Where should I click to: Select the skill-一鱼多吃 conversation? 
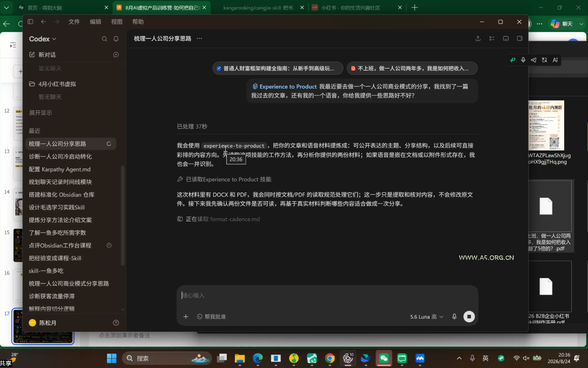click(x=70, y=271)
